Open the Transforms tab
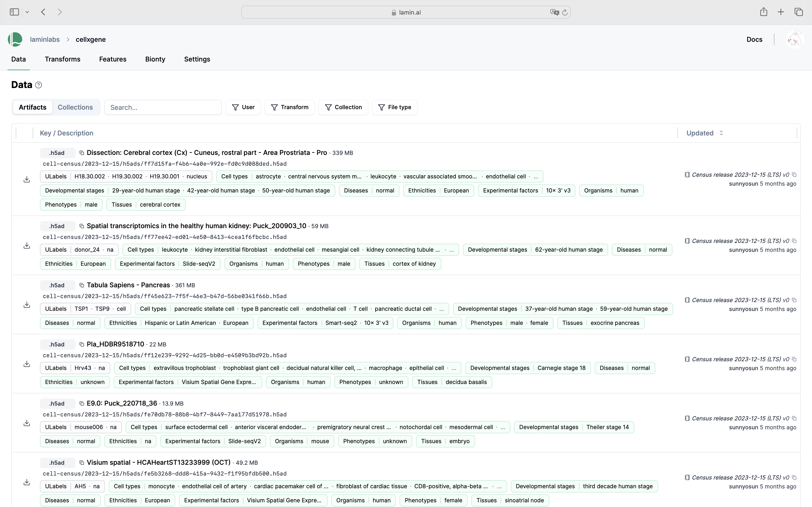The height and width of the screenshot is (507, 812). 62,59
